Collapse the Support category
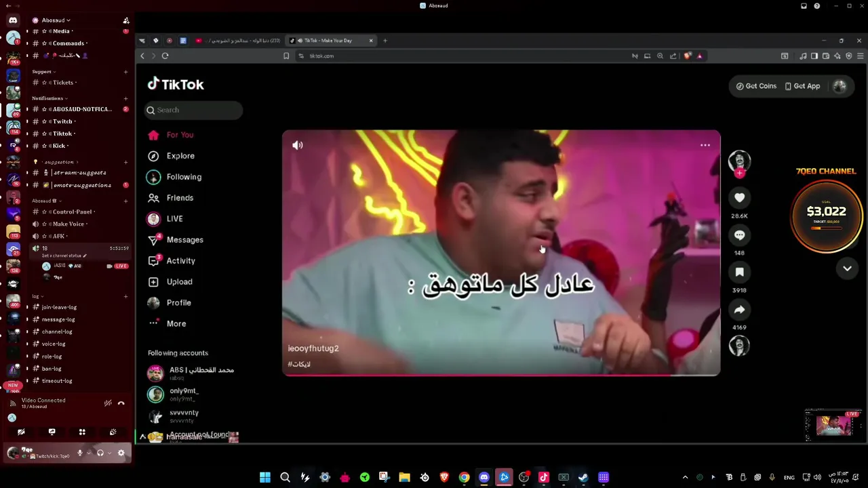 click(44, 72)
